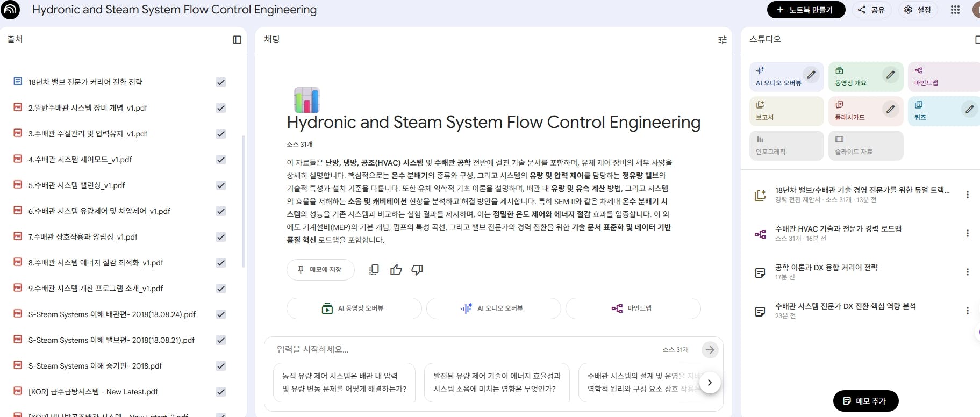Edit 퀴즈 options
The image size is (980, 417).
(970, 109)
